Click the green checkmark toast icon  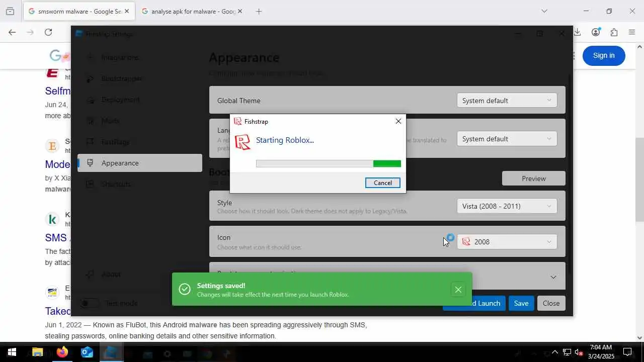tap(185, 289)
